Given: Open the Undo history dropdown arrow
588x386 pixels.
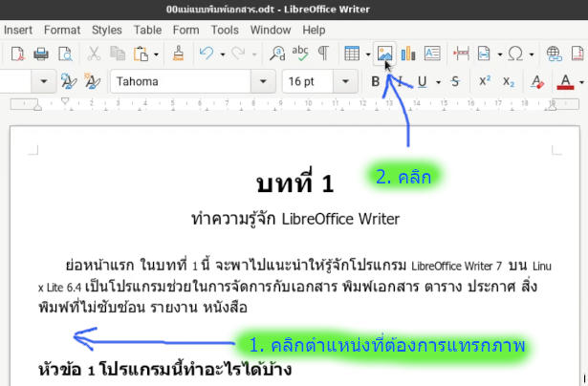Looking at the screenshot, I should (x=223, y=54).
